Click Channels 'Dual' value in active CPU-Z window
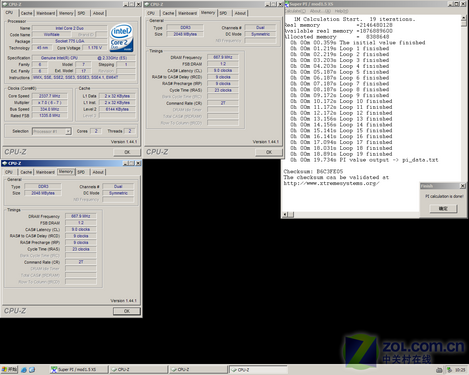The width and height of the screenshot is (469, 375). pos(118,187)
